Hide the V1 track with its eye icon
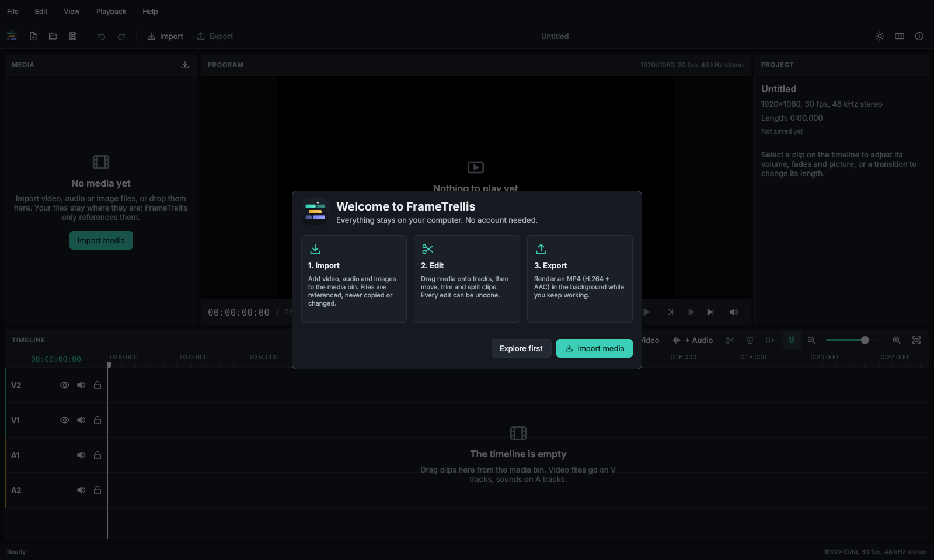 (65, 420)
